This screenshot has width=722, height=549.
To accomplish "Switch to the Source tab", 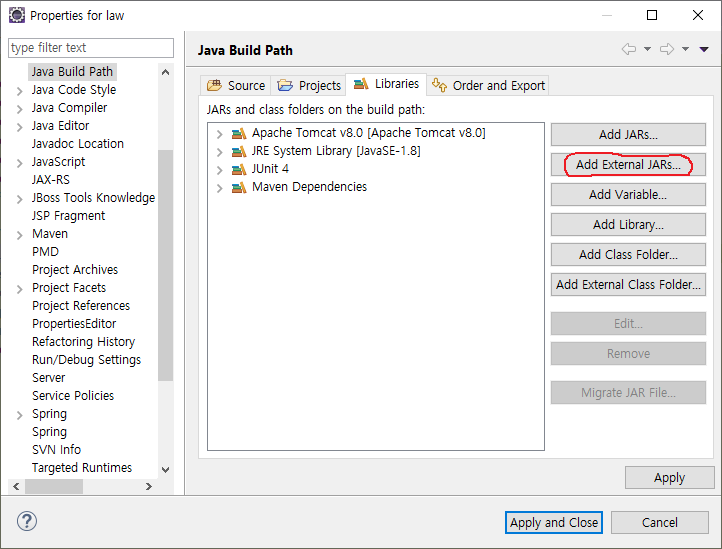I will [x=236, y=85].
